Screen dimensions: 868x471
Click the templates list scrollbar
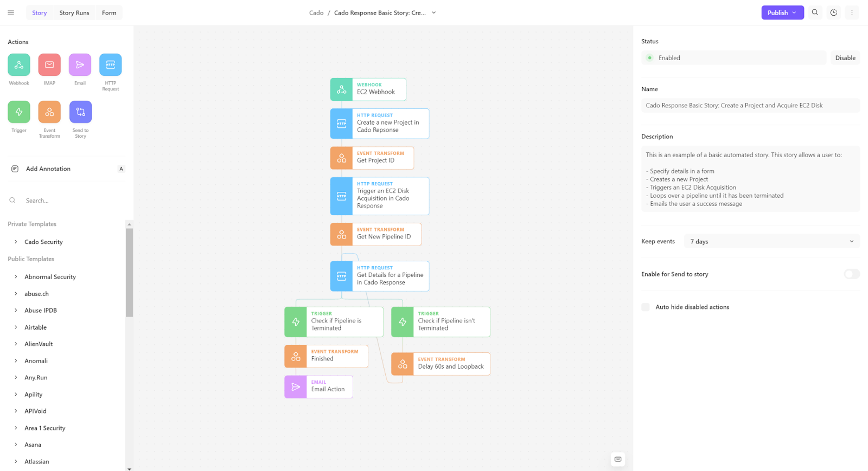[129, 273]
